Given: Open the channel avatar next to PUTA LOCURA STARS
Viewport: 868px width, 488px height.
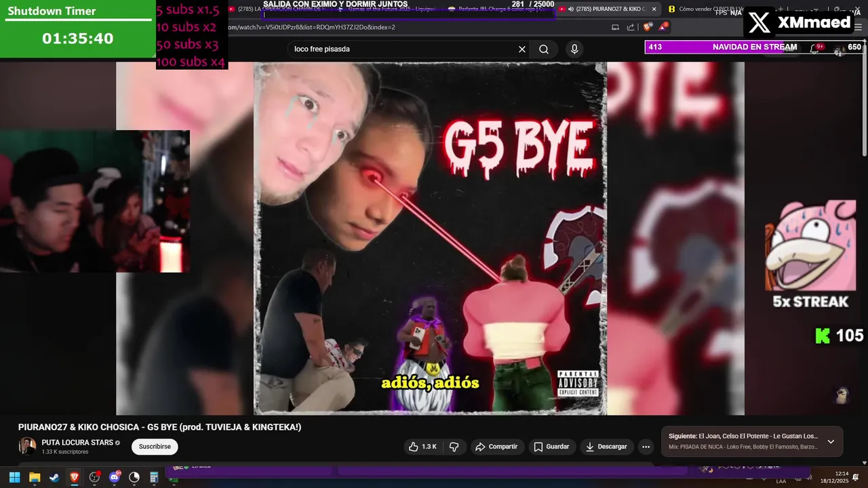Looking at the screenshot, I should [x=28, y=446].
